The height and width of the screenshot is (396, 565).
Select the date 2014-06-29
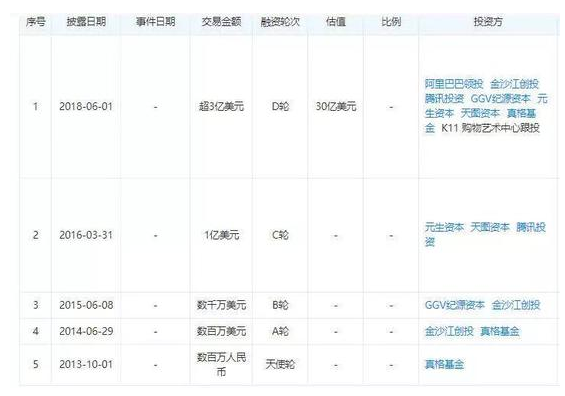86,331
